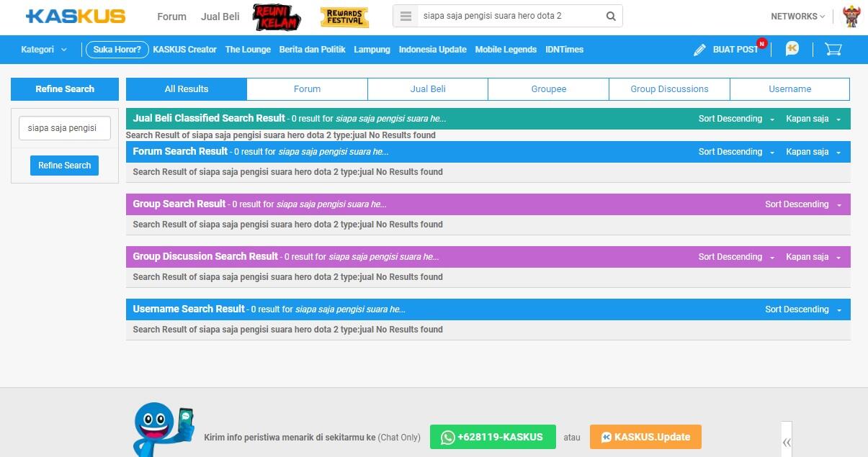Open the user avatar profile
This screenshot has height=457, width=868.
(x=851, y=17)
